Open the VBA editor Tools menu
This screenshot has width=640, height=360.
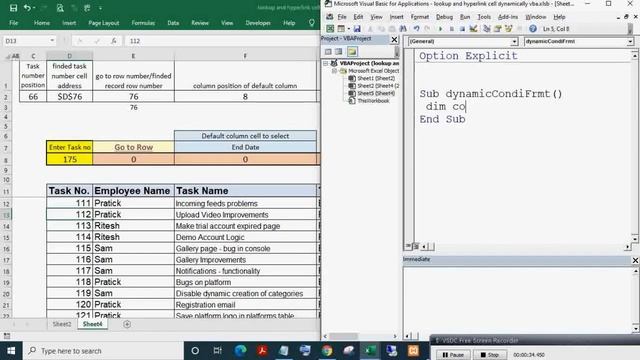484,17
